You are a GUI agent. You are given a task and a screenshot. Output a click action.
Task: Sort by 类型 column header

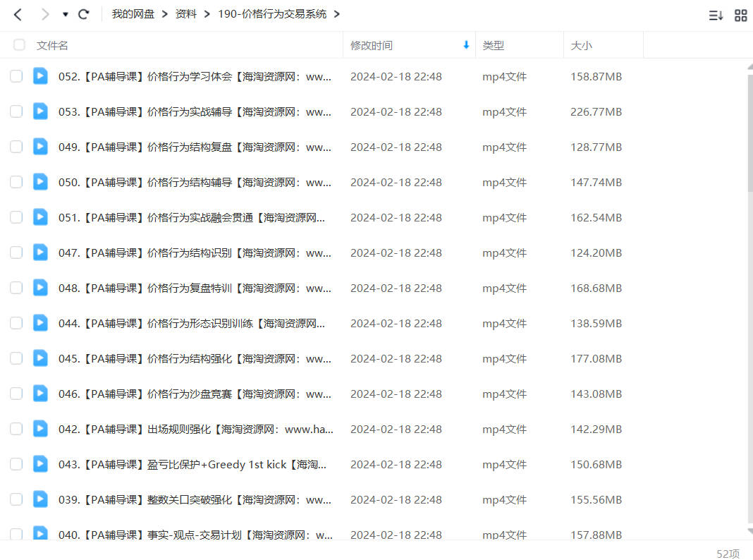click(x=494, y=45)
